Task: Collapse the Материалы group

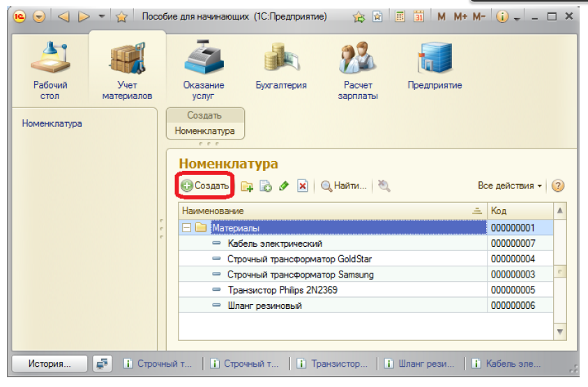Action: tap(186, 227)
